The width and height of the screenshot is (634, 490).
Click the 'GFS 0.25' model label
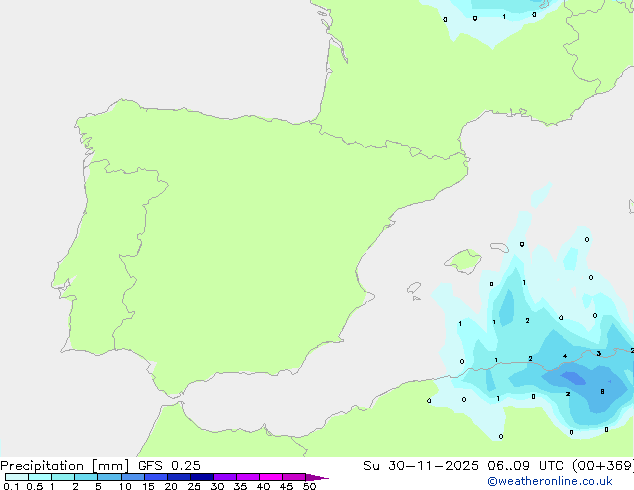[169, 466]
